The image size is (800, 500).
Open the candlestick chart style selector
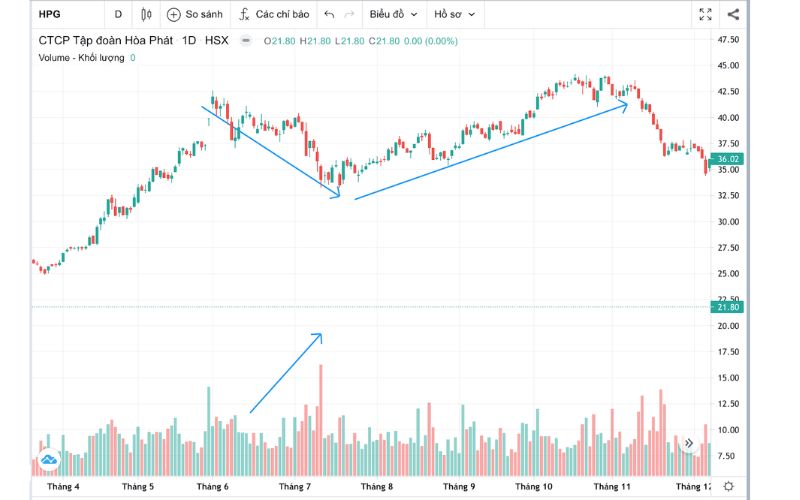click(146, 15)
